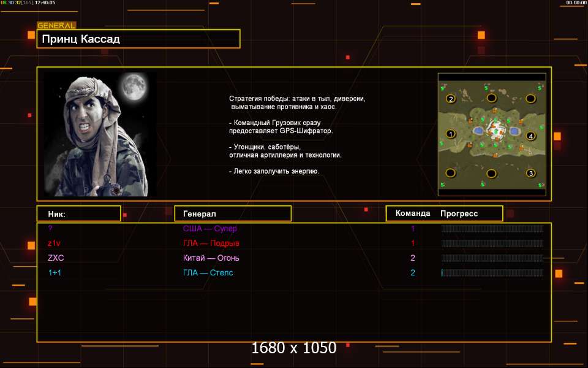Select the empty start slot directly below slot 1
Image resolution: width=588 pixels, height=368 pixels.
tap(450, 173)
